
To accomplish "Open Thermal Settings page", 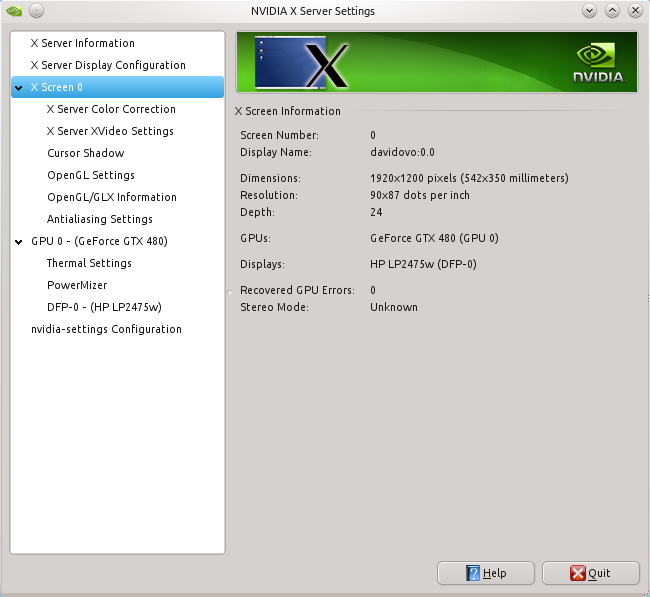I will coord(89,263).
